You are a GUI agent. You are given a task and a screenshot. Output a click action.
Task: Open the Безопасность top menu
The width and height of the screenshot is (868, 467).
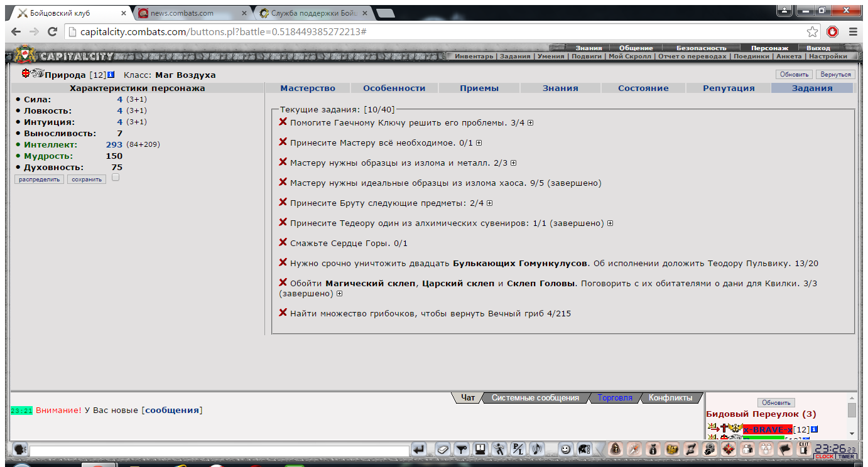point(701,48)
